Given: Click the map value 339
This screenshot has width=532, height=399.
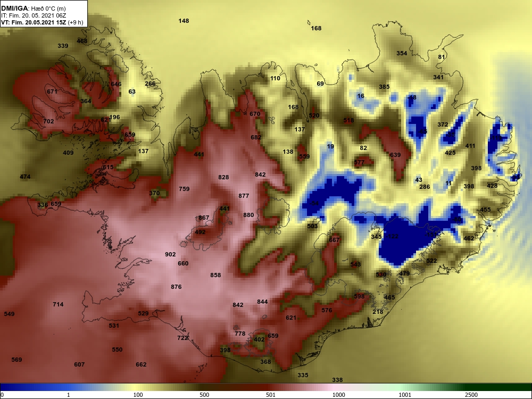Looking at the screenshot, I should pos(63,46).
